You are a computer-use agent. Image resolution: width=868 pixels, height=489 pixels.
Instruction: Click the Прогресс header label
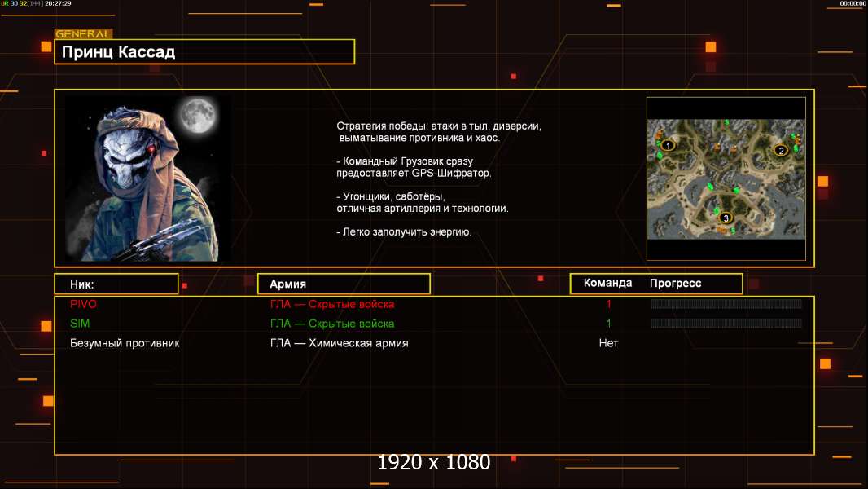pos(675,283)
